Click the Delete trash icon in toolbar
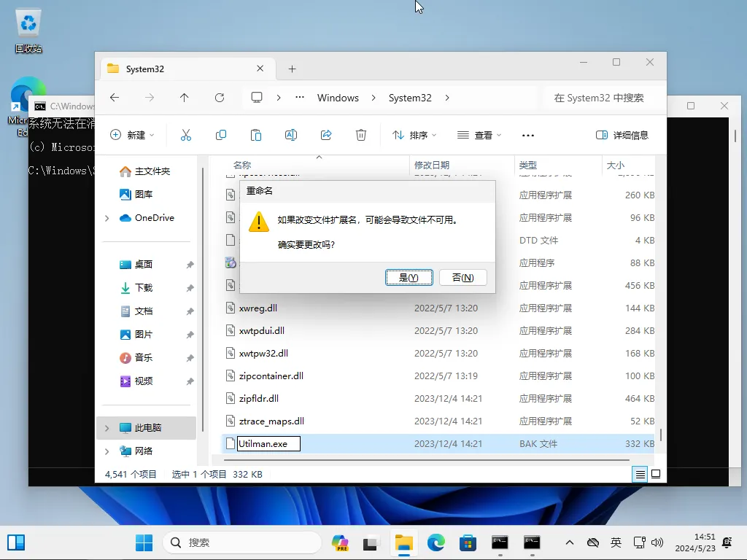 click(361, 135)
